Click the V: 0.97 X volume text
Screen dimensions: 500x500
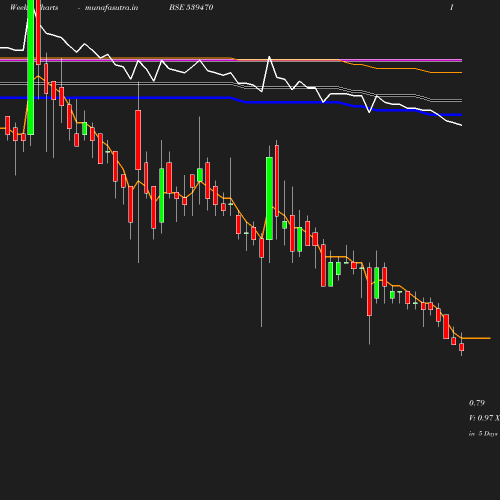484,418
